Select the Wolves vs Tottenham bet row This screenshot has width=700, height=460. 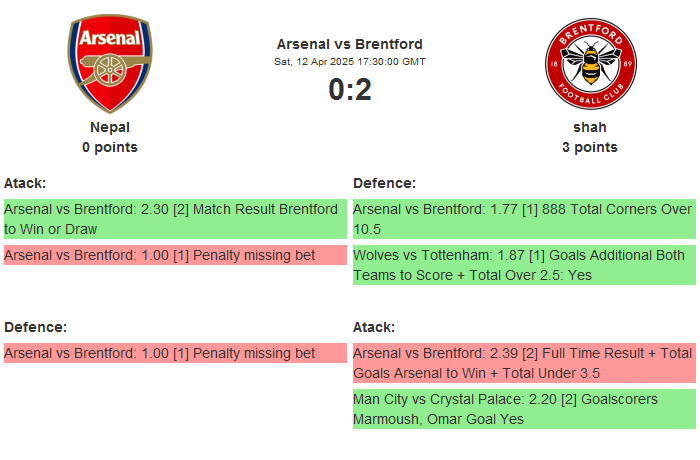(523, 265)
